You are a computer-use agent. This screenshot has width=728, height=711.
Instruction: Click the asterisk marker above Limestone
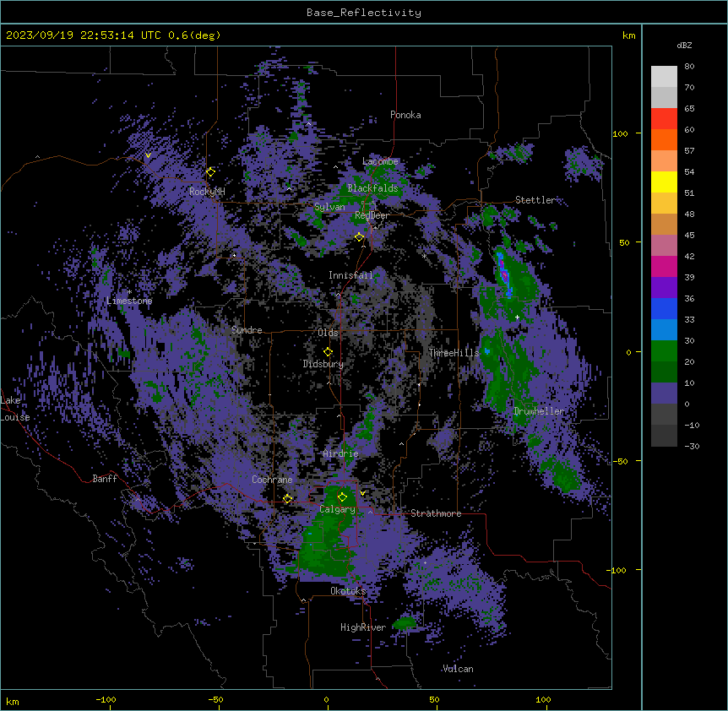pos(129,292)
